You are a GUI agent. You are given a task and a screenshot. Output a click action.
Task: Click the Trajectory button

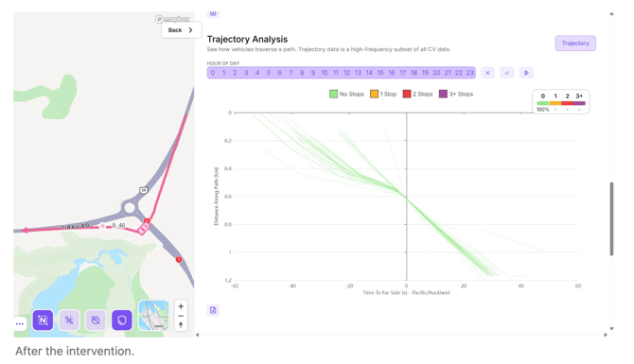pos(575,43)
